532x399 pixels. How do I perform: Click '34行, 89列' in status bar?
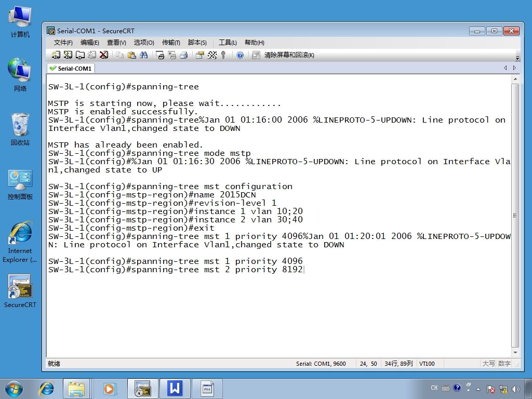(x=398, y=363)
